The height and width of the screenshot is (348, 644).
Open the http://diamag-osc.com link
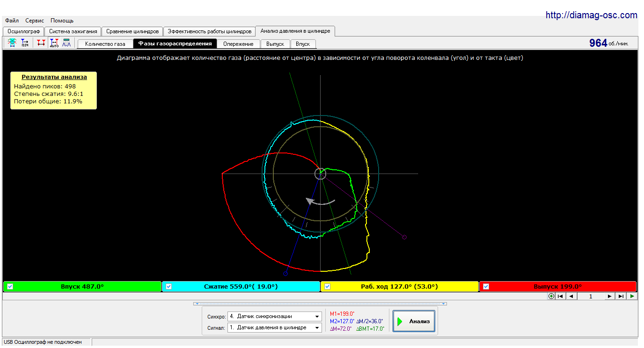(591, 15)
